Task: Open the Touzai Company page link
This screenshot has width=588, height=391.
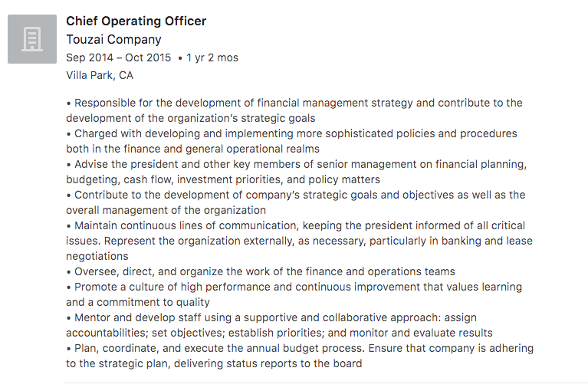Action: [113, 39]
